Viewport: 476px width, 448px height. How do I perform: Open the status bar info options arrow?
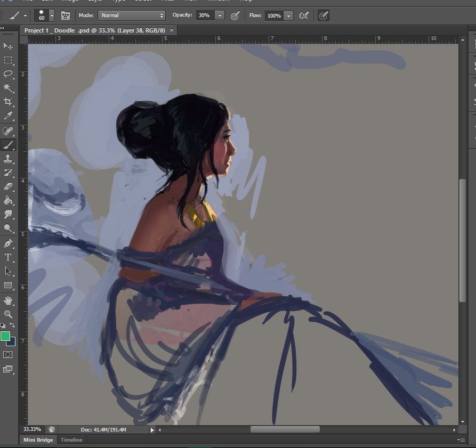tap(152, 430)
